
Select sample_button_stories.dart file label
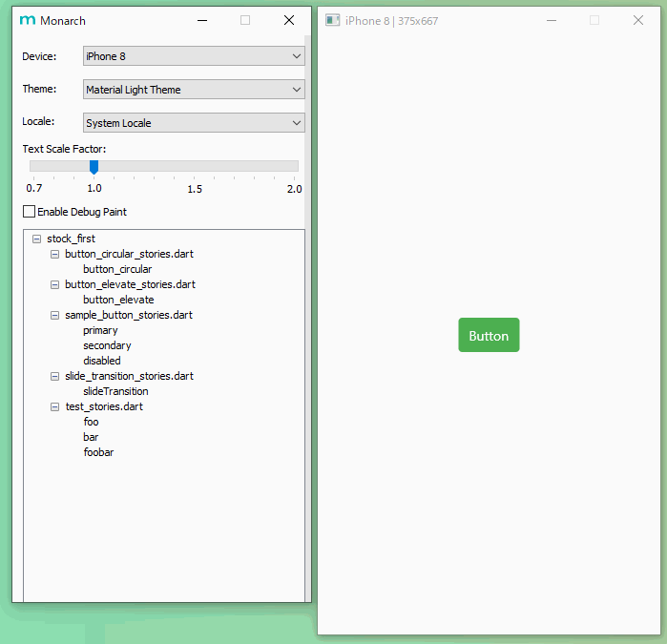pyautogui.click(x=129, y=315)
